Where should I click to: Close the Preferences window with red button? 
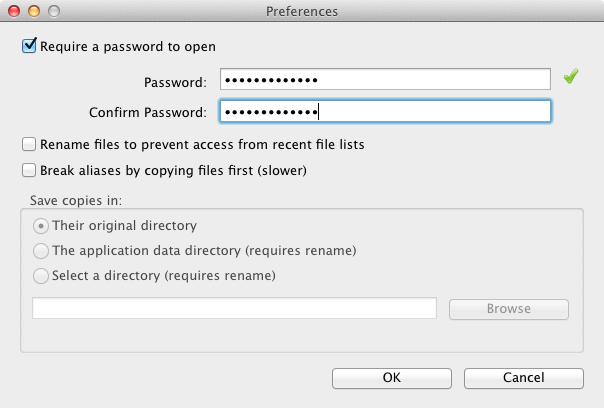coord(14,11)
